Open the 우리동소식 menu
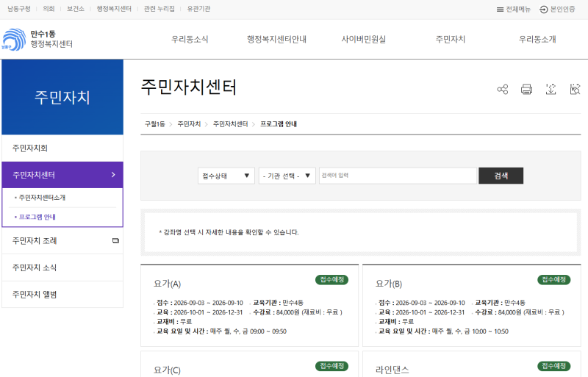Screen dimensions: 588x377 click(190, 39)
